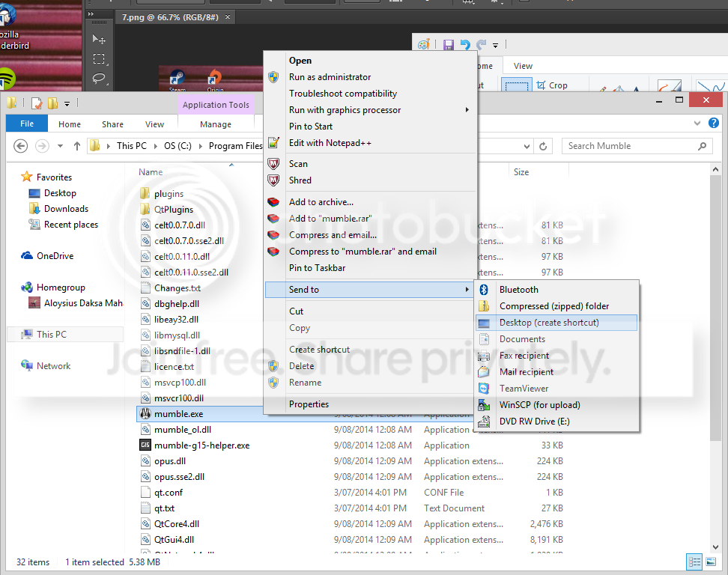Expand the Explorer ribbon chevron
The height and width of the screenshot is (575, 728).
(x=697, y=124)
